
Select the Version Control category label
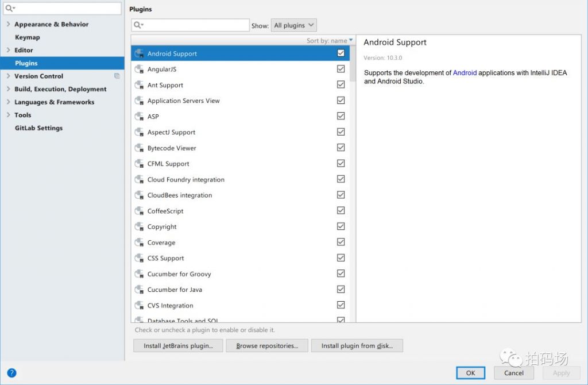tap(39, 76)
